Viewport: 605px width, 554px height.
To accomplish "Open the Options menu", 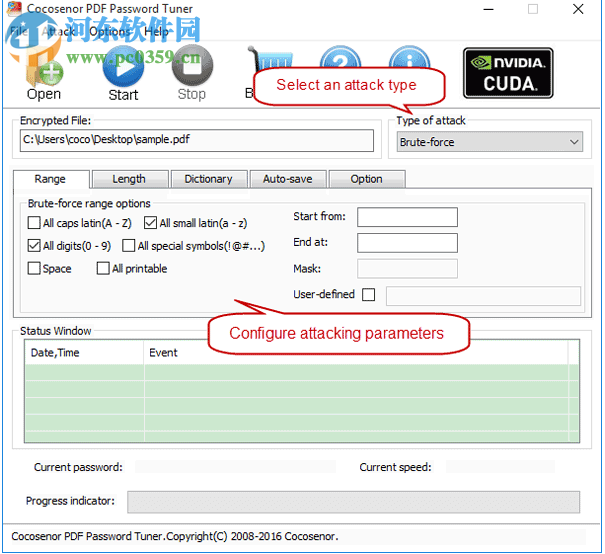I will point(110,31).
